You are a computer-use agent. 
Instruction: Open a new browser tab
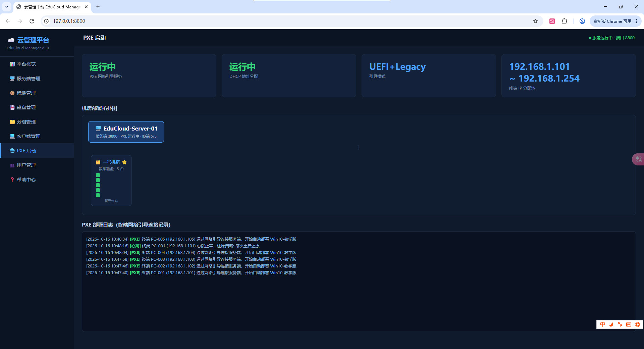98,7
